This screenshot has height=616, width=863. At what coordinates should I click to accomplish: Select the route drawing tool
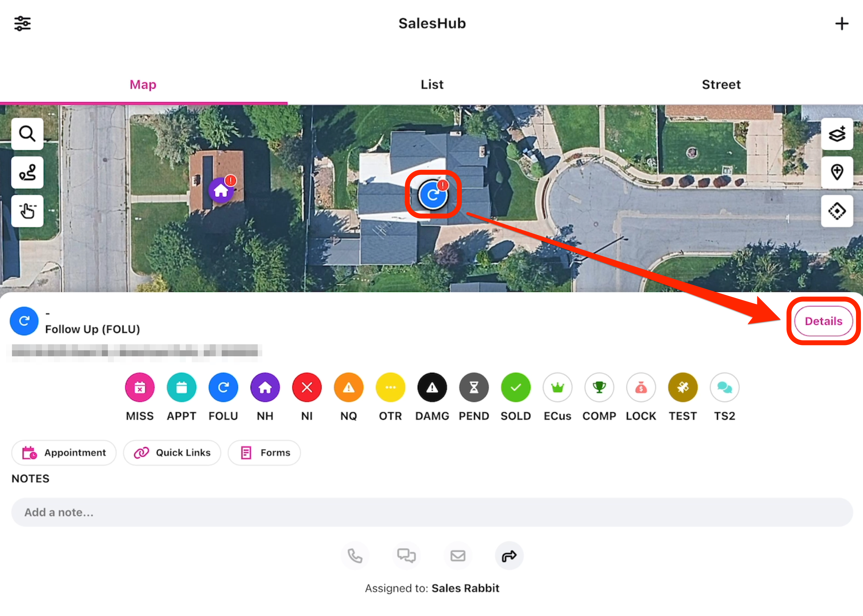(x=27, y=173)
